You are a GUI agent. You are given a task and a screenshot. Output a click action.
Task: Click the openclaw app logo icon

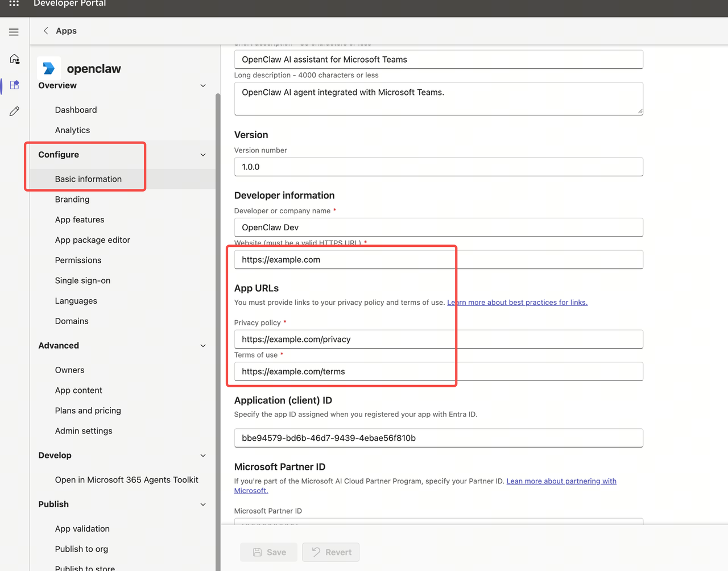pos(49,68)
